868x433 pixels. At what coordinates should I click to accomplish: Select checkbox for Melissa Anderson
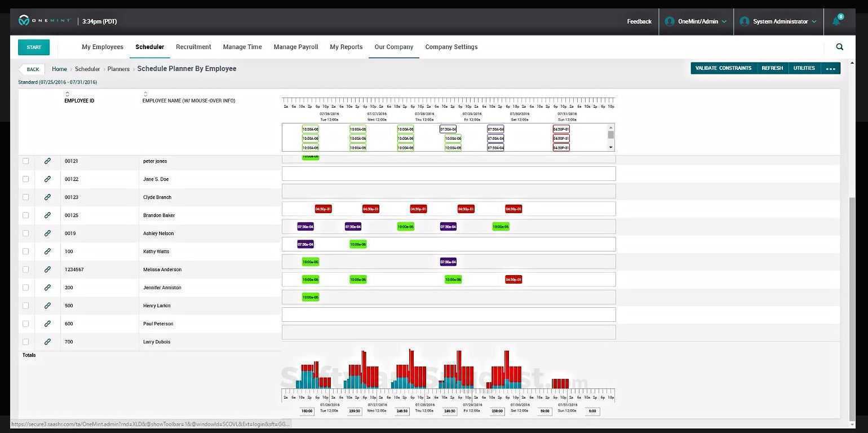25,269
